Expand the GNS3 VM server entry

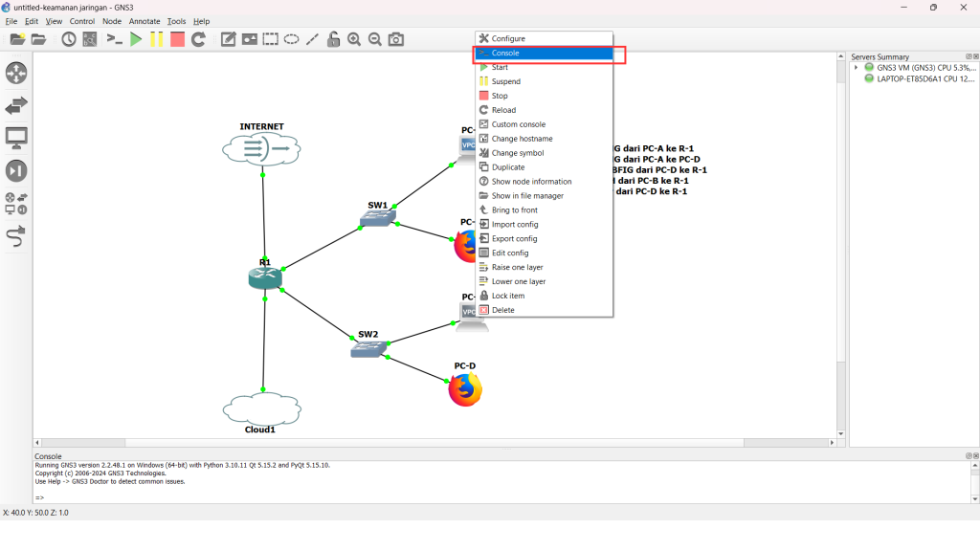[857, 68]
